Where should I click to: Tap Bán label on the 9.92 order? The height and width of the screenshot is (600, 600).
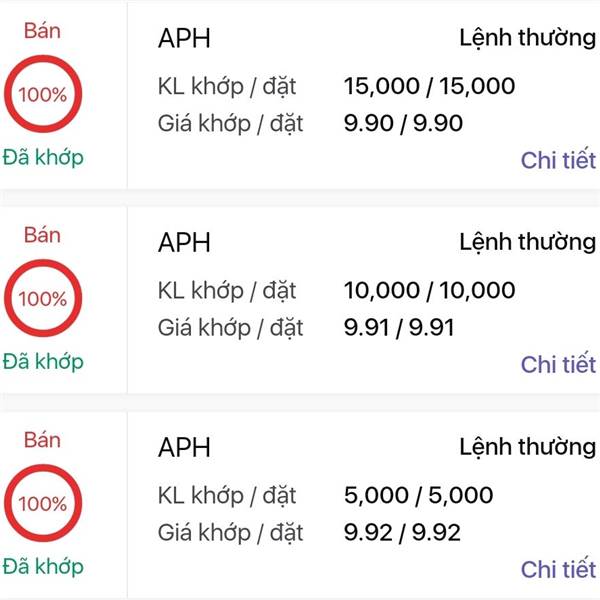[x=42, y=440]
